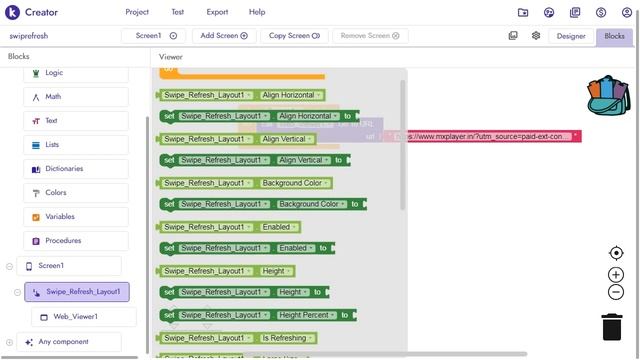Select Web_Viewer1 in the tree
The height and width of the screenshot is (360, 640).
[x=84, y=317]
